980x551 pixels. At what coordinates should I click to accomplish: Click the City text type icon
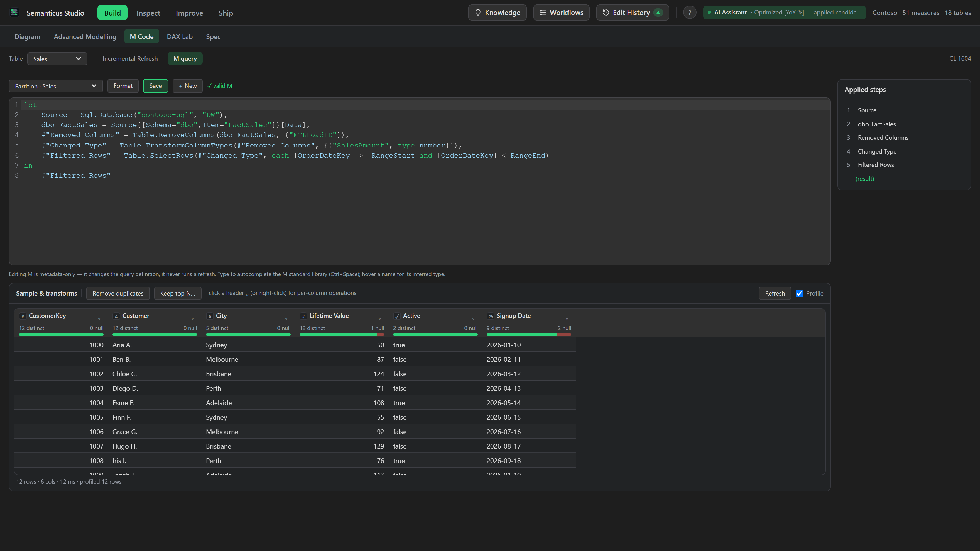tap(210, 316)
